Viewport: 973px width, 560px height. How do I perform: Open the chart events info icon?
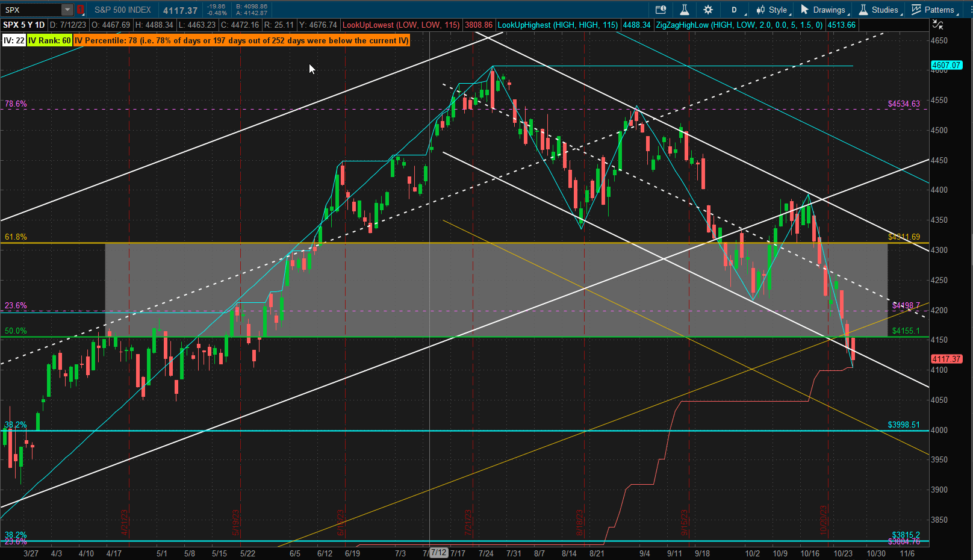[x=661, y=10]
